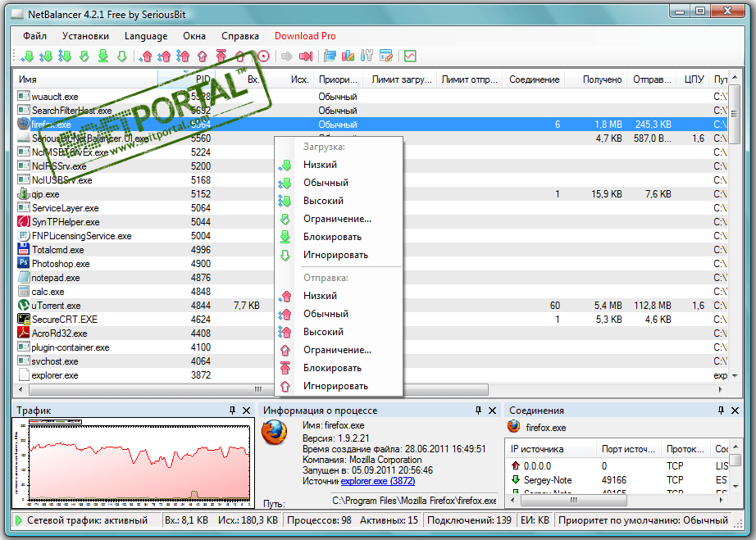Sort connections by IP источника column
The image size is (756, 540).
pos(551,449)
